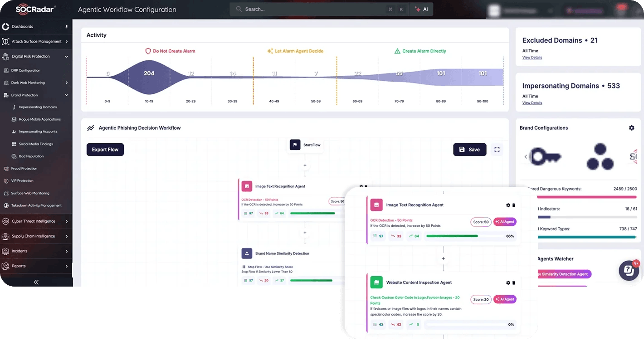Toggle AI Agent on Website Content Inspection Agent
This screenshot has height=341, width=644.
coord(505,299)
